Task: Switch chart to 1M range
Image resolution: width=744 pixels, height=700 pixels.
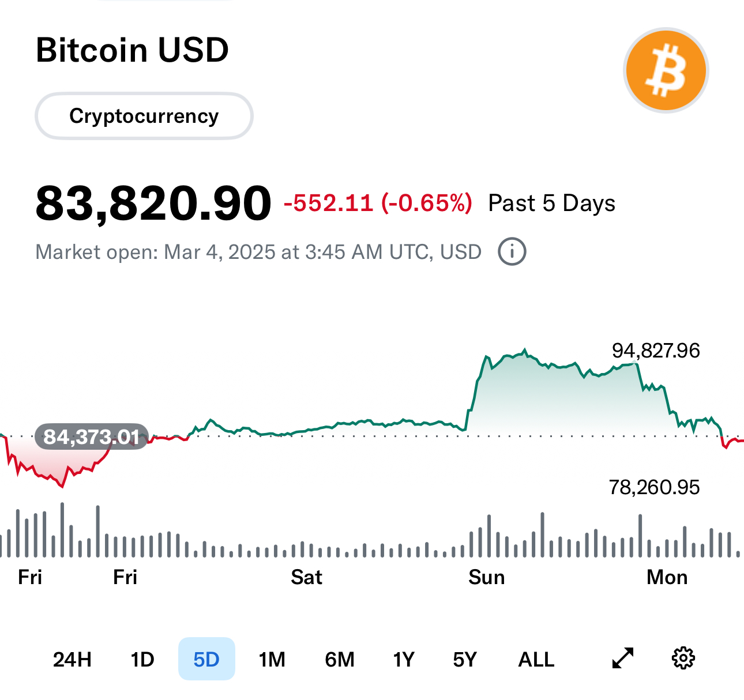Action: coord(272,659)
